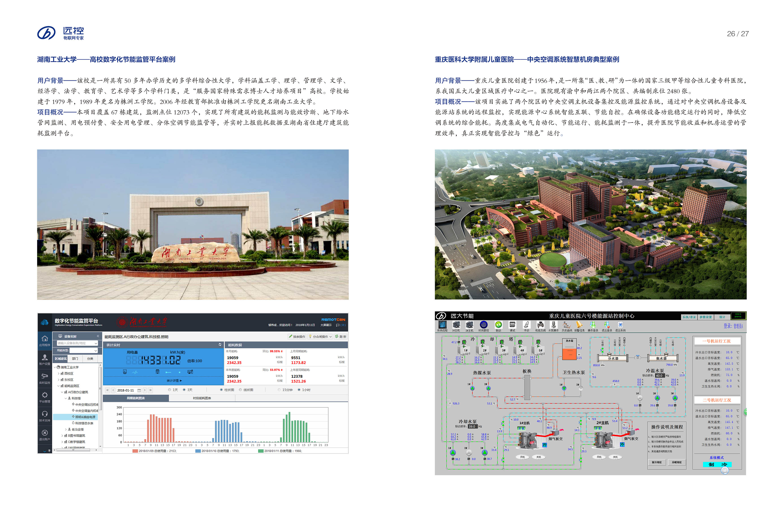Click blue 2018/01/10 legend swatch
The height and width of the screenshot is (532, 784).
[198, 451]
